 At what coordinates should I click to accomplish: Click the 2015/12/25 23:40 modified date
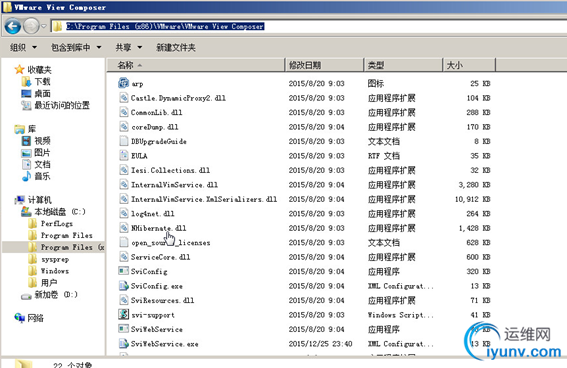click(x=320, y=344)
